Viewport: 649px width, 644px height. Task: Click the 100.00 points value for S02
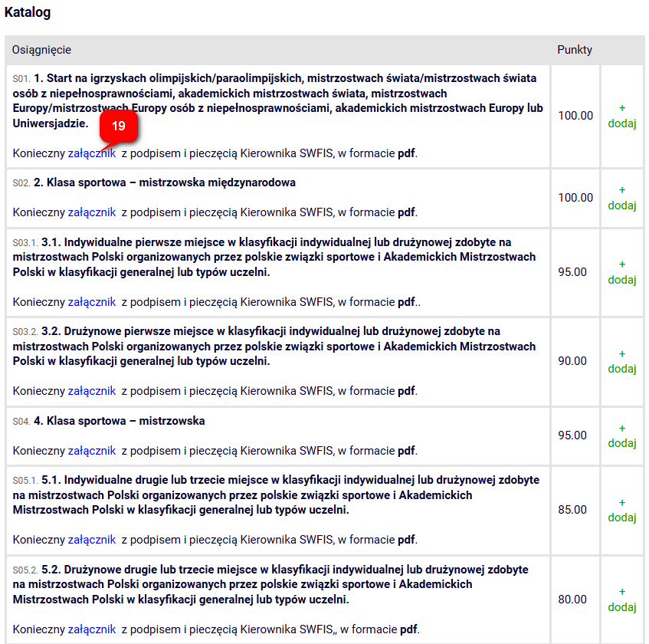[575, 198]
